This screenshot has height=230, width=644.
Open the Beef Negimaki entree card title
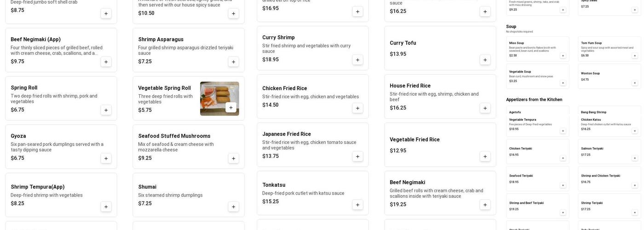pyautogui.click(x=407, y=182)
